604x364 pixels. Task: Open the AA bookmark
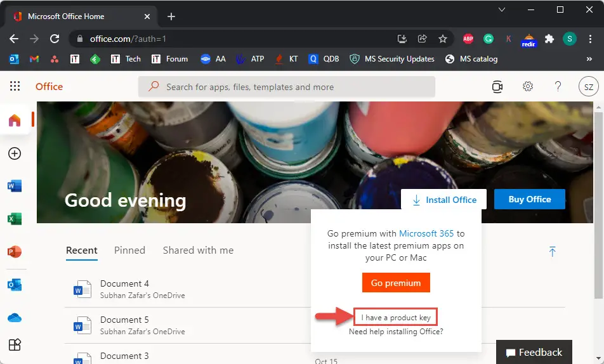[213, 59]
